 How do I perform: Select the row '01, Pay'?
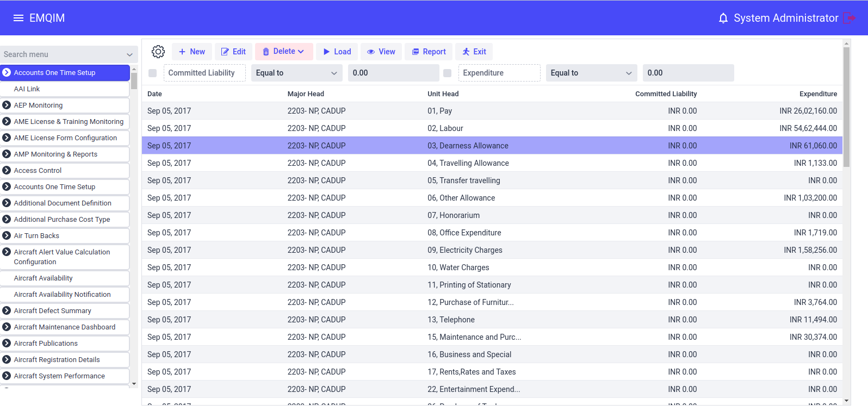492,111
